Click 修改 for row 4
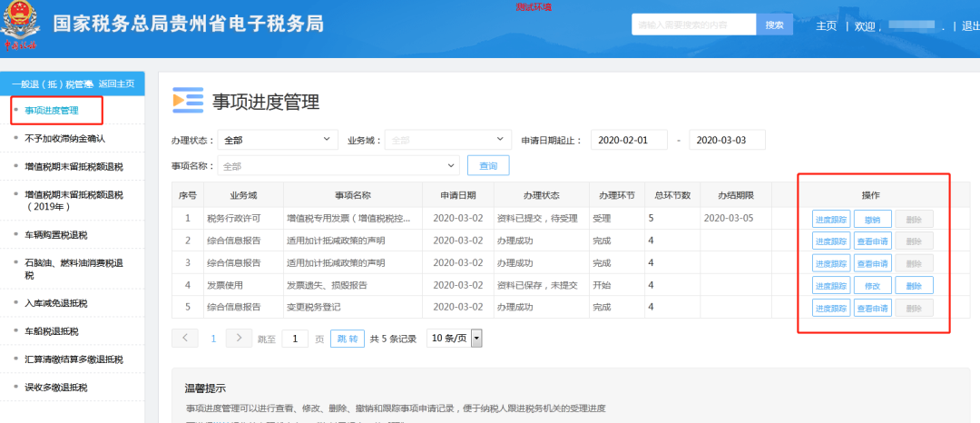The width and height of the screenshot is (980, 423). tap(873, 286)
